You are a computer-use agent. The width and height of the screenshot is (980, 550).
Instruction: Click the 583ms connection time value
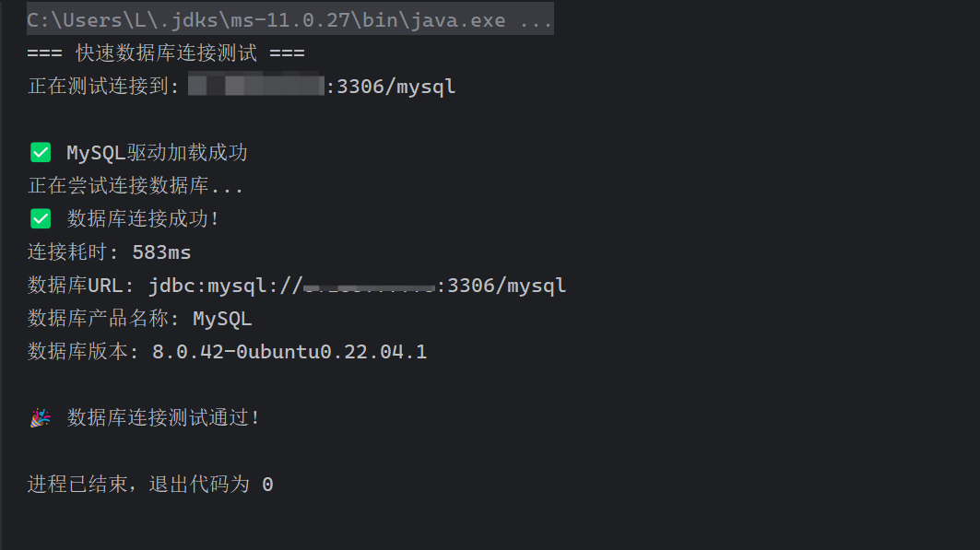point(161,252)
